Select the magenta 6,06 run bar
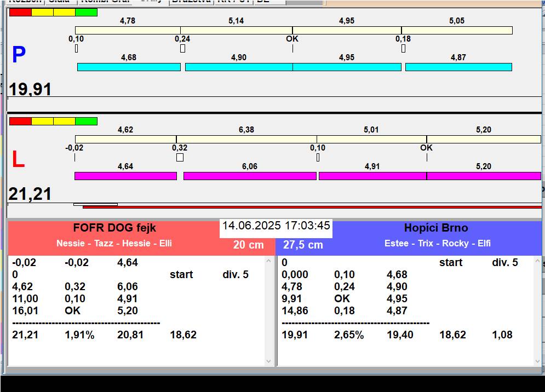This screenshot has height=392, width=545. coord(250,176)
